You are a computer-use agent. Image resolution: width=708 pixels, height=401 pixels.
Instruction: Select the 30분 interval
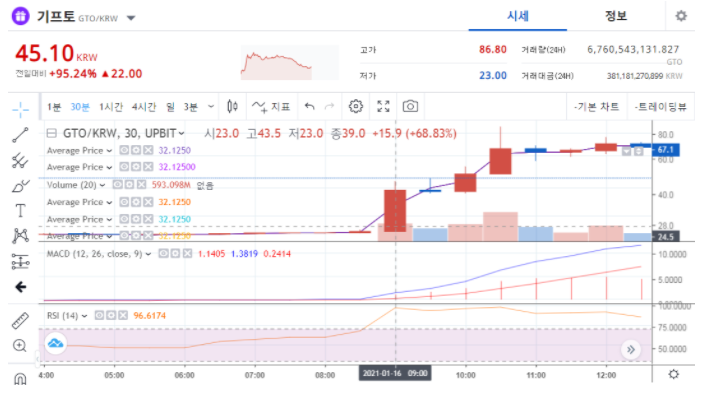coord(80,107)
